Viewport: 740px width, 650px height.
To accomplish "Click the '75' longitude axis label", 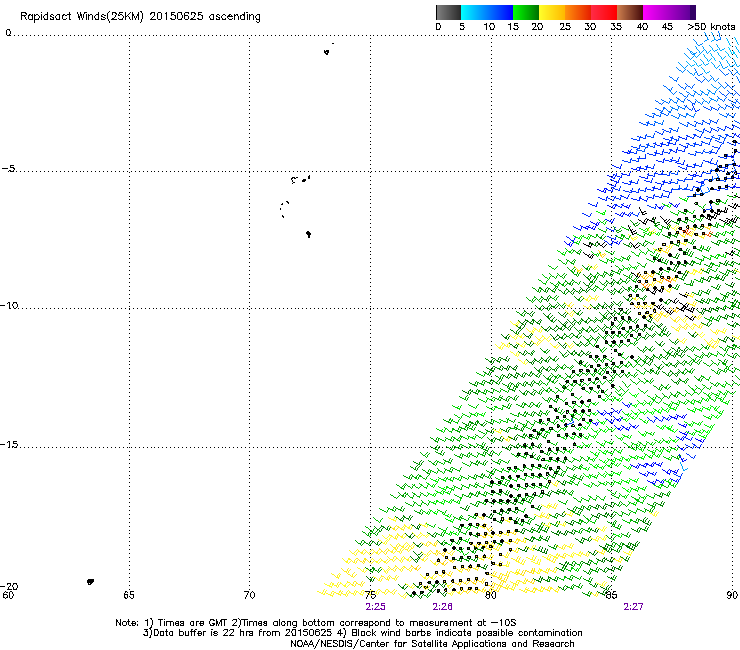I will 370,595.
